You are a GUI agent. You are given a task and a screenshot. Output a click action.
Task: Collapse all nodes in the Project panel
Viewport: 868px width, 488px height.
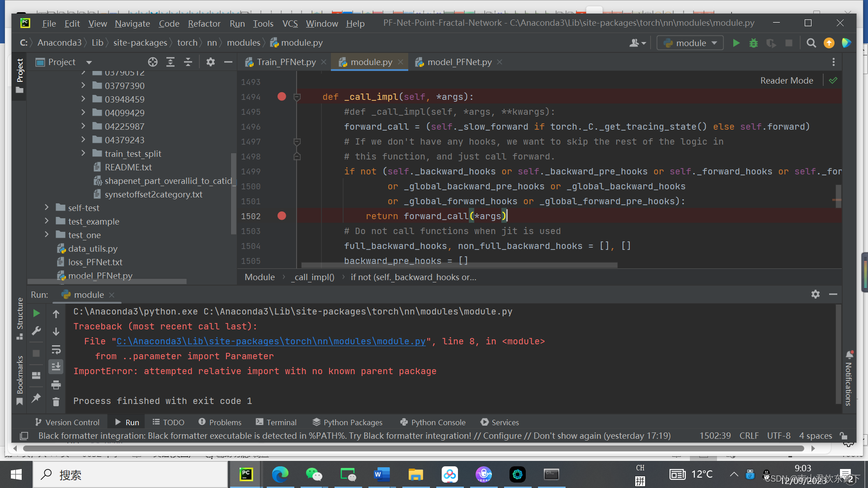(x=188, y=62)
